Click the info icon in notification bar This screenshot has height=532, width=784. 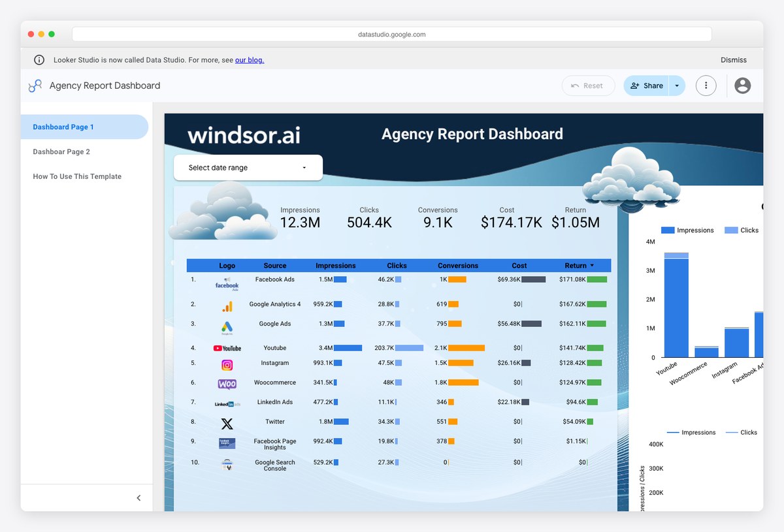(x=39, y=60)
